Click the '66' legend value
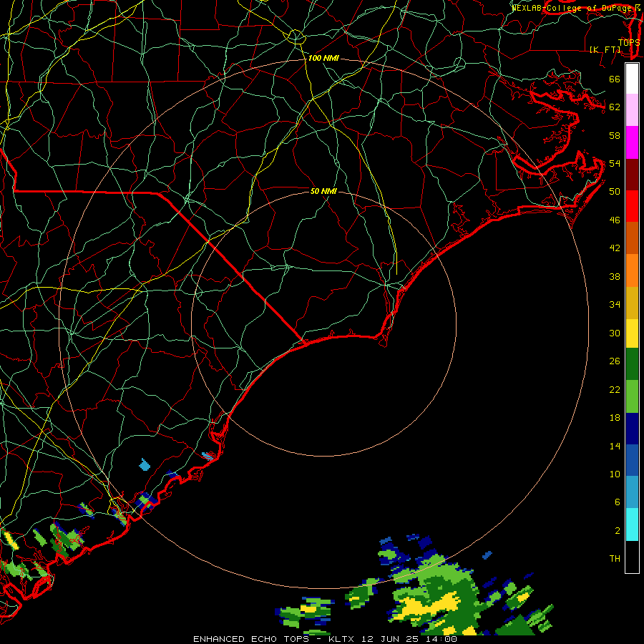Screen dimensions: 644x644 coord(615,79)
